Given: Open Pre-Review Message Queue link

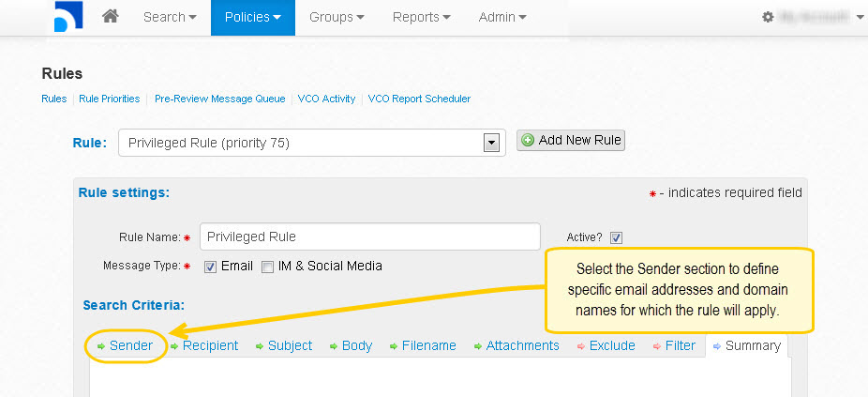Looking at the screenshot, I should pyautogui.click(x=218, y=99).
